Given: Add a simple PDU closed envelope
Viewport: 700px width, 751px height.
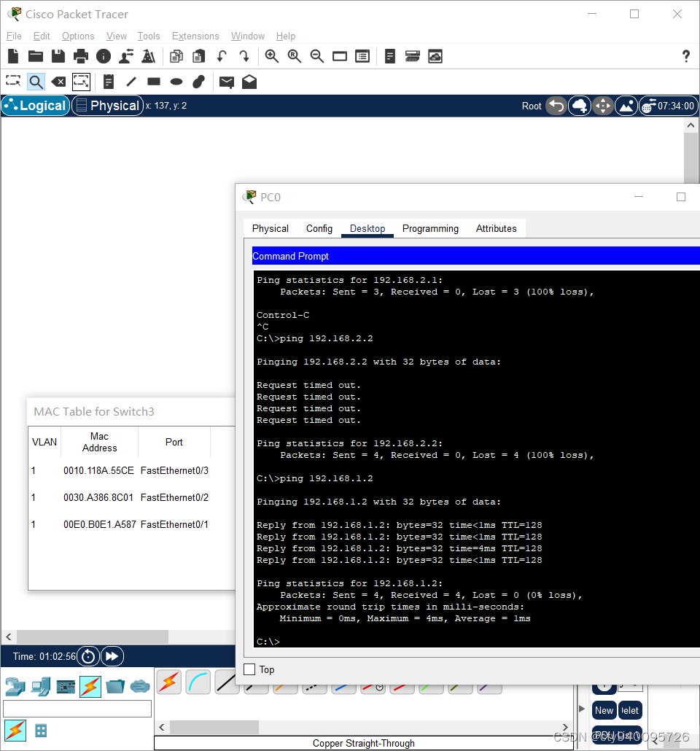Looking at the screenshot, I should (227, 82).
